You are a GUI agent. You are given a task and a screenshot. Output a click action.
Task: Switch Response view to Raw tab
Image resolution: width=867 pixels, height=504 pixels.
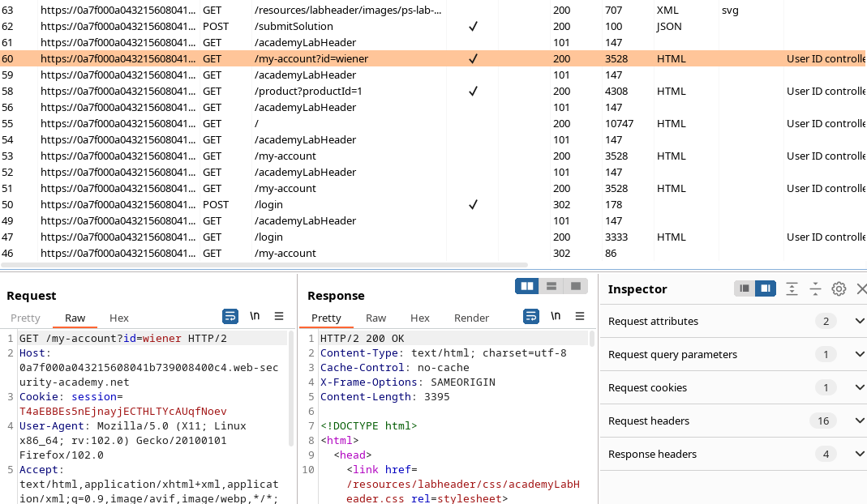376,318
